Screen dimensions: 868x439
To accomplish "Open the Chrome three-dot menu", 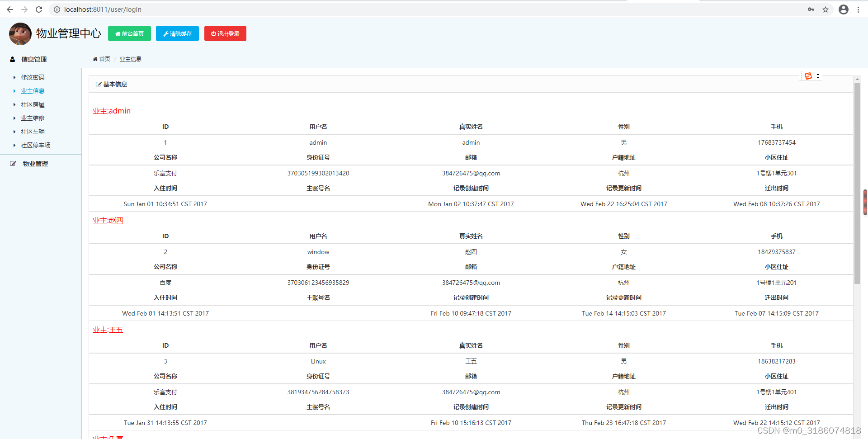I will click(859, 9).
